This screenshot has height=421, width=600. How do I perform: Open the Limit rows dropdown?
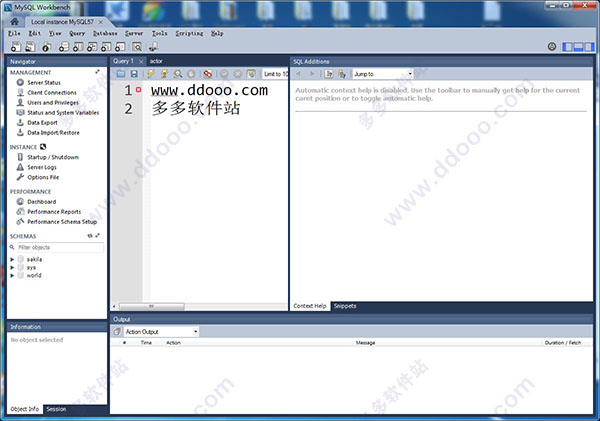tap(276, 74)
